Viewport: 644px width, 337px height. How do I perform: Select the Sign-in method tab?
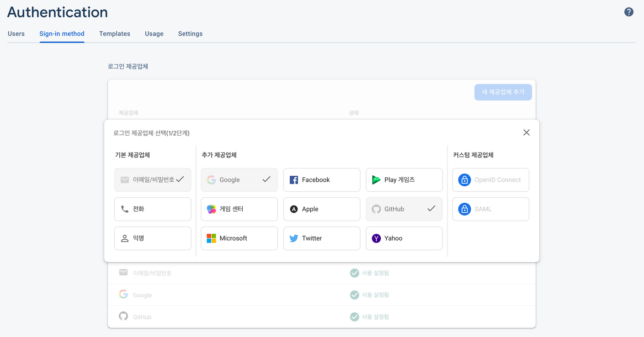point(62,34)
